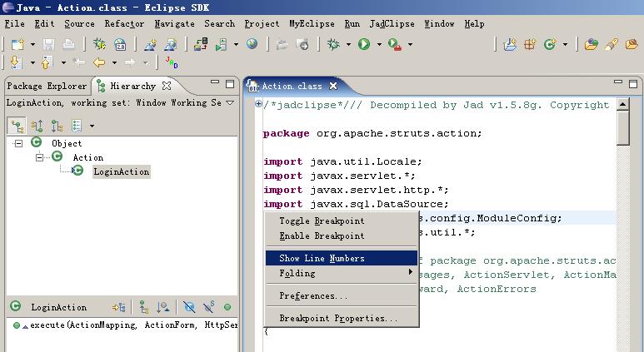Open the Navigate menu
Viewport: 644px width, 352px height.
point(175,24)
